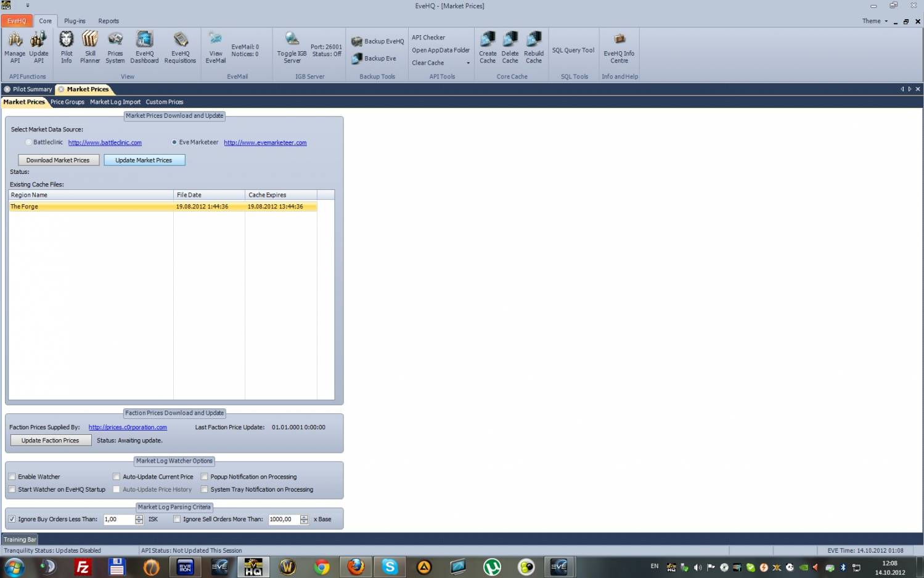Click the stepper on the buy orders ISK field

[x=139, y=519]
